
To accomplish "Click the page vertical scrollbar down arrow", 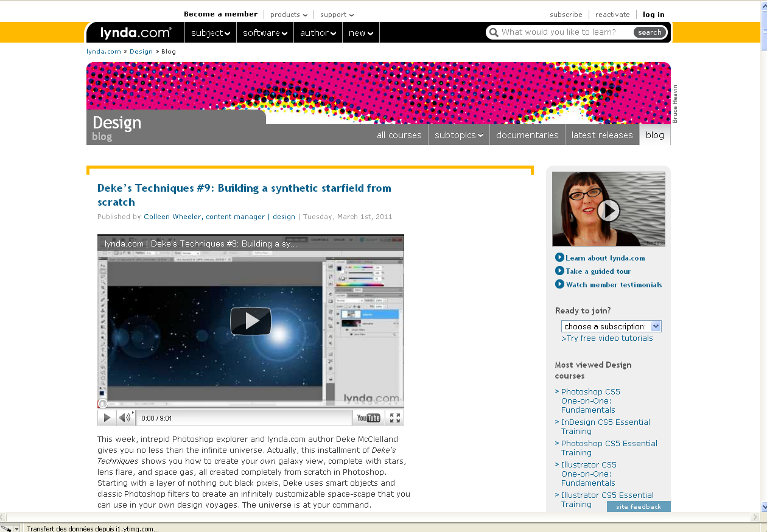I will tap(765, 506).
